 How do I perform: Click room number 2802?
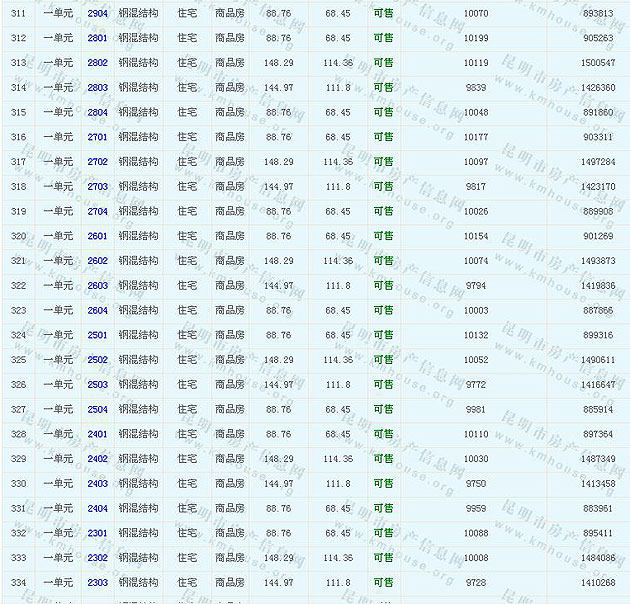pos(97,63)
